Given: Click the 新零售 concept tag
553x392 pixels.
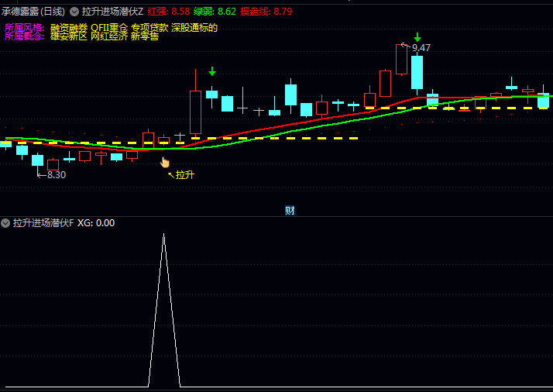Looking at the screenshot, I should (x=145, y=36).
